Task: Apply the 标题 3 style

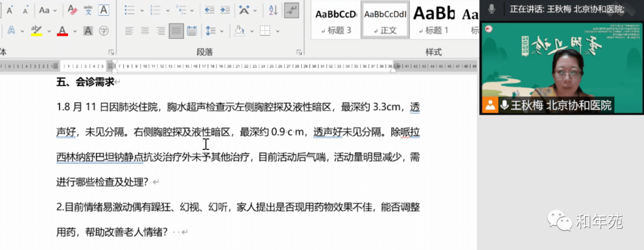Action: tap(336, 20)
